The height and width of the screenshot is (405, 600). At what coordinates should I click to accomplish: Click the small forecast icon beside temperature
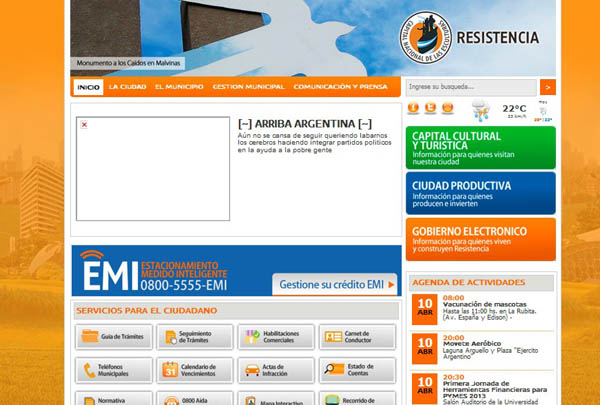tap(543, 111)
